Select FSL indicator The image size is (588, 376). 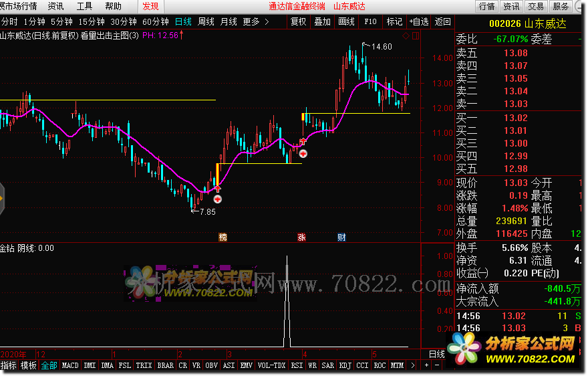tap(125, 365)
